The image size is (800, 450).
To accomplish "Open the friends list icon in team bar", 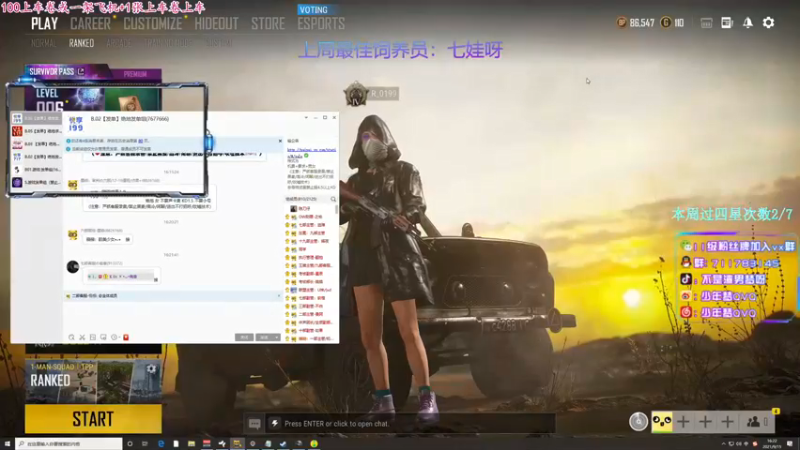I will point(753,422).
